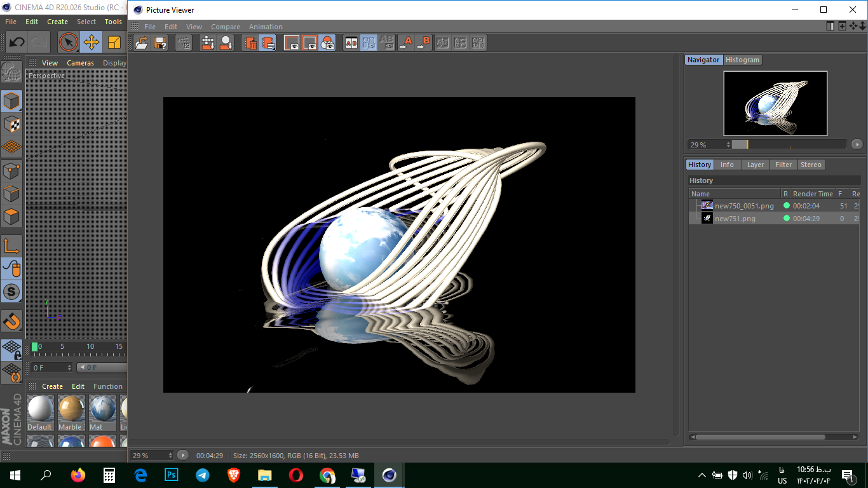The height and width of the screenshot is (488, 868).
Task: Open Cameras menu in the Perspective viewport
Action: (80, 63)
